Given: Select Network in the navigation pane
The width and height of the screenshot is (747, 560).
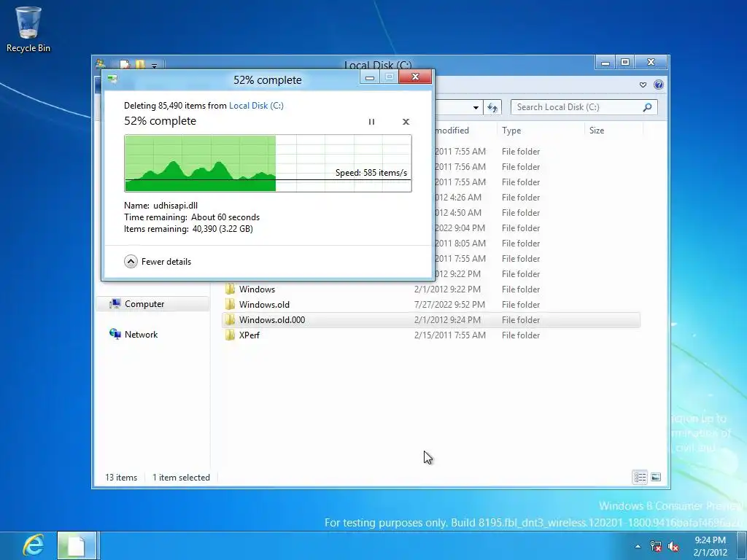Looking at the screenshot, I should pyautogui.click(x=141, y=334).
